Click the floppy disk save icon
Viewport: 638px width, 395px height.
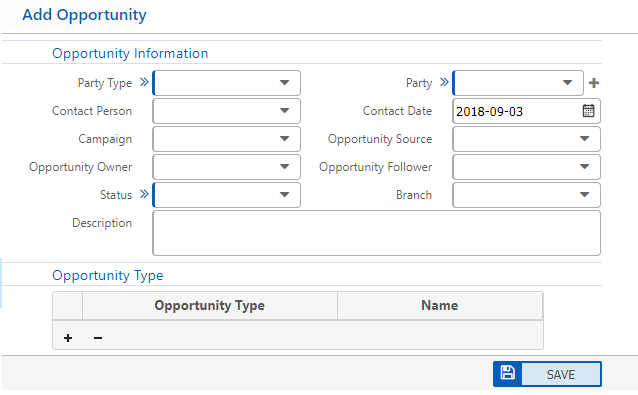point(507,373)
